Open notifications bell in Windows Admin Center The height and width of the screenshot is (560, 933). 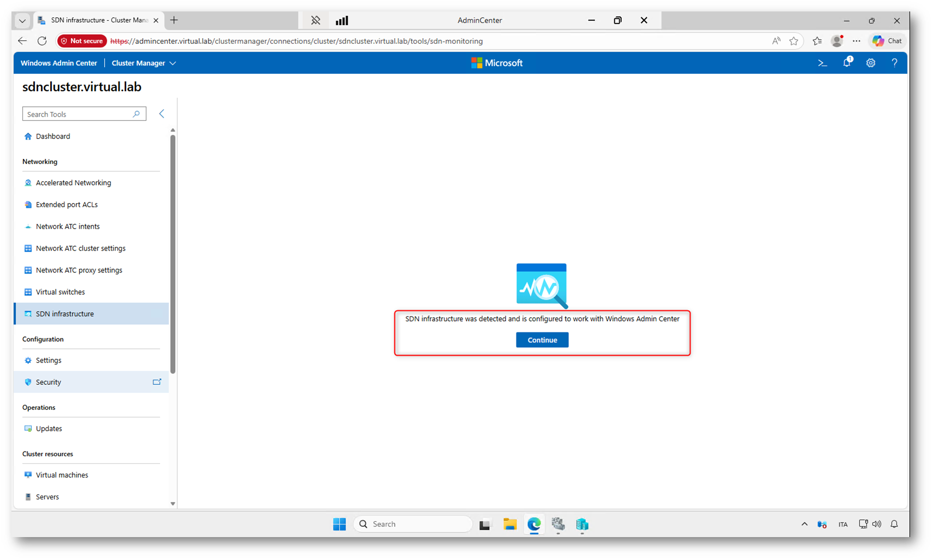click(x=847, y=63)
